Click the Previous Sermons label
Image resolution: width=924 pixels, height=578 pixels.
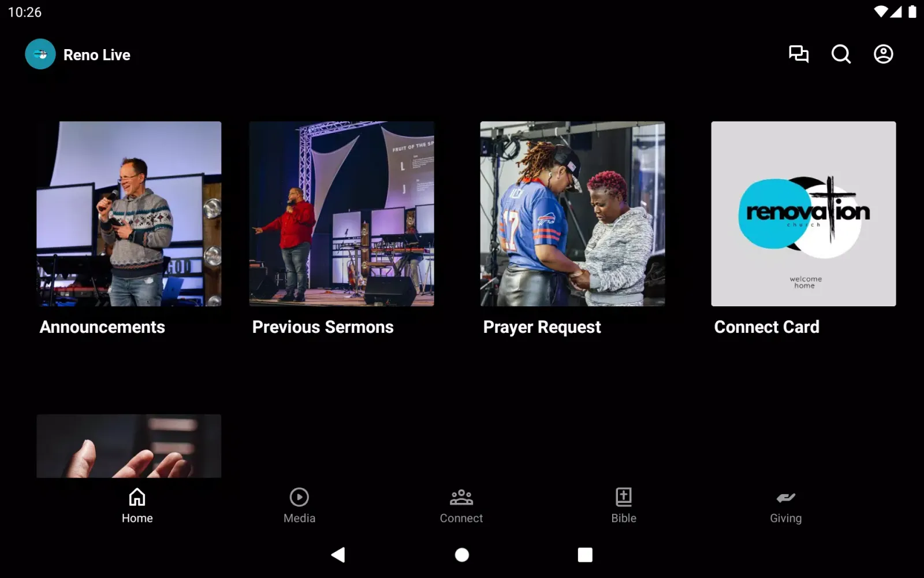(x=323, y=327)
